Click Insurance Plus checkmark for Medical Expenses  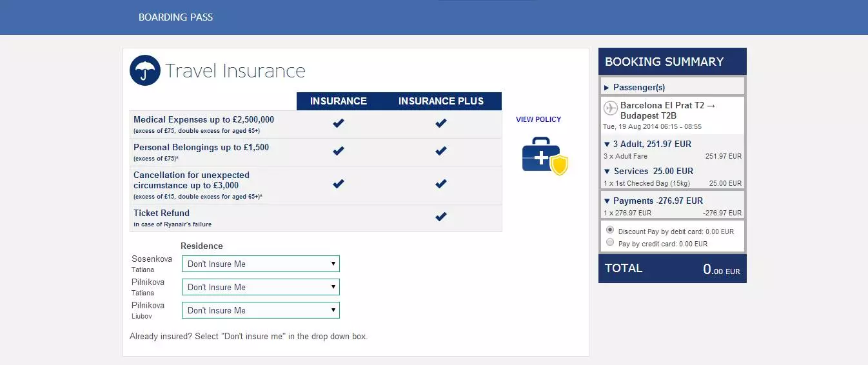[440, 123]
